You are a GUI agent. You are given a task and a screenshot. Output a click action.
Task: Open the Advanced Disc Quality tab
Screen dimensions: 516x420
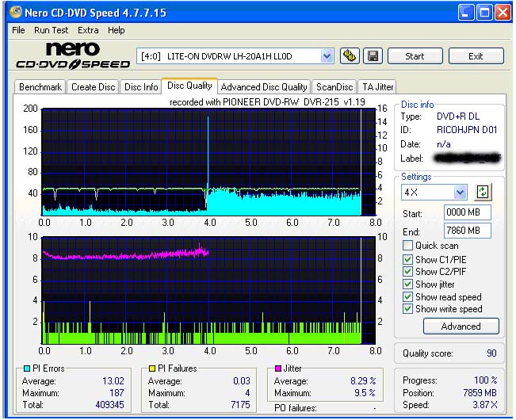[264, 87]
